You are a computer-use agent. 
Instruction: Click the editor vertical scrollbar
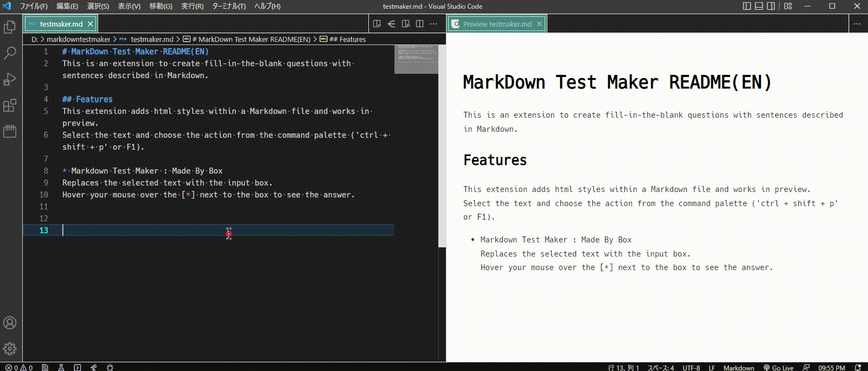442,146
